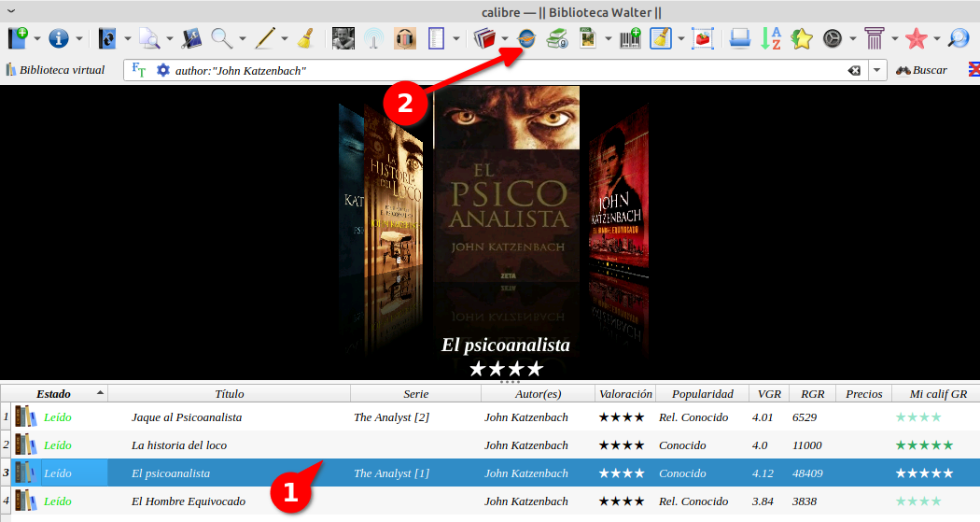
Task: Click the red star toolbar icon
Action: [x=917, y=38]
